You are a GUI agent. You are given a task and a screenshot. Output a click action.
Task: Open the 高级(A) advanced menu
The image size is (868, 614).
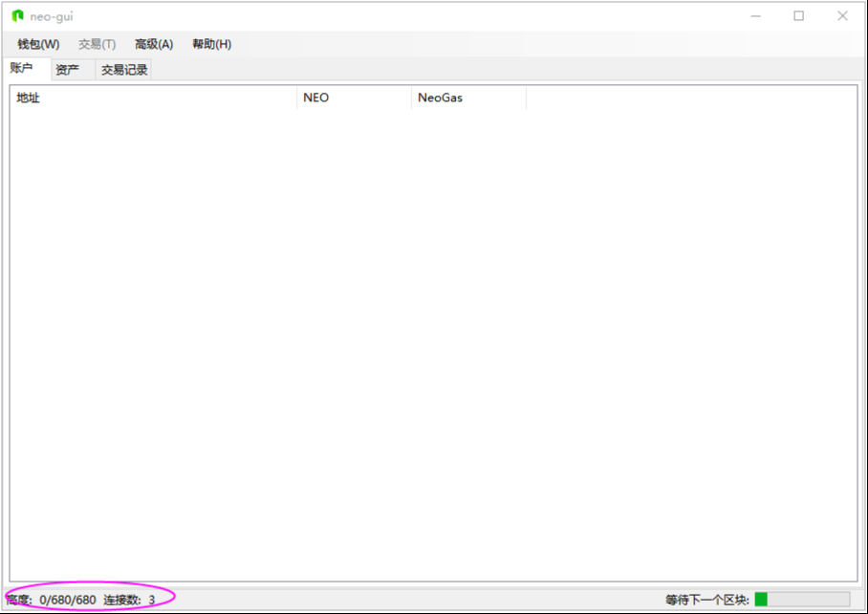154,44
